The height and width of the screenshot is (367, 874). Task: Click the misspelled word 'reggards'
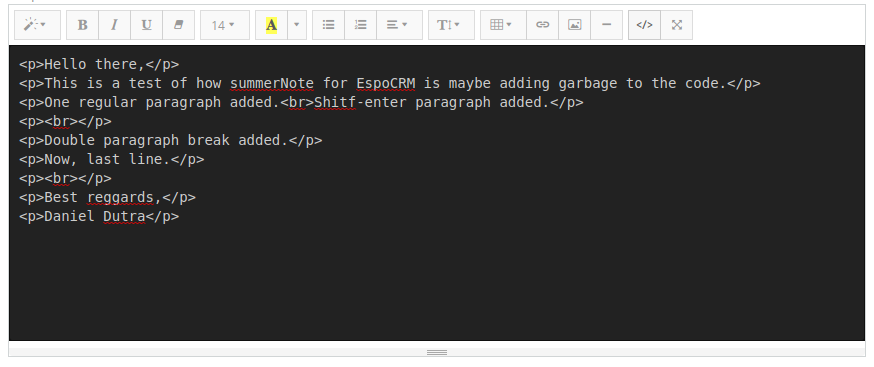pos(120,197)
